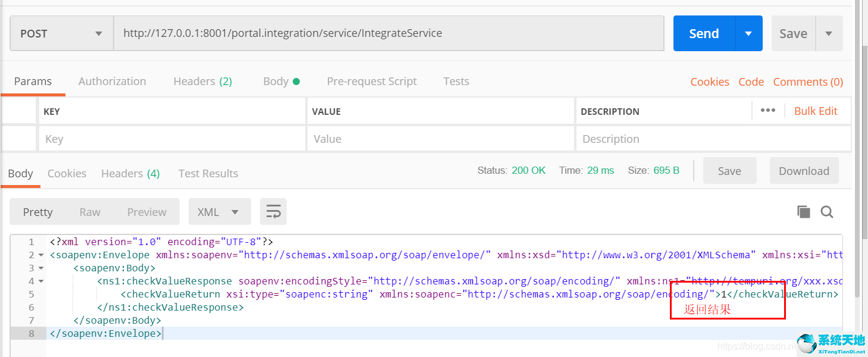The image size is (868, 357).
Task: Open Bulk Edit for parameters
Action: tap(816, 110)
